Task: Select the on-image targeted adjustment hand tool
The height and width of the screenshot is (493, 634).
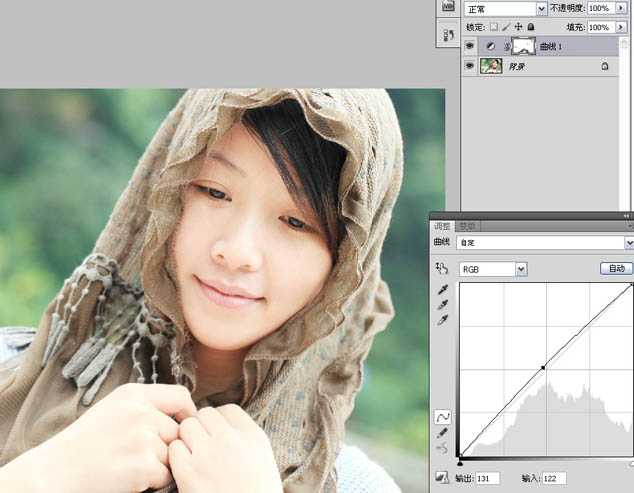Action: coord(442,268)
